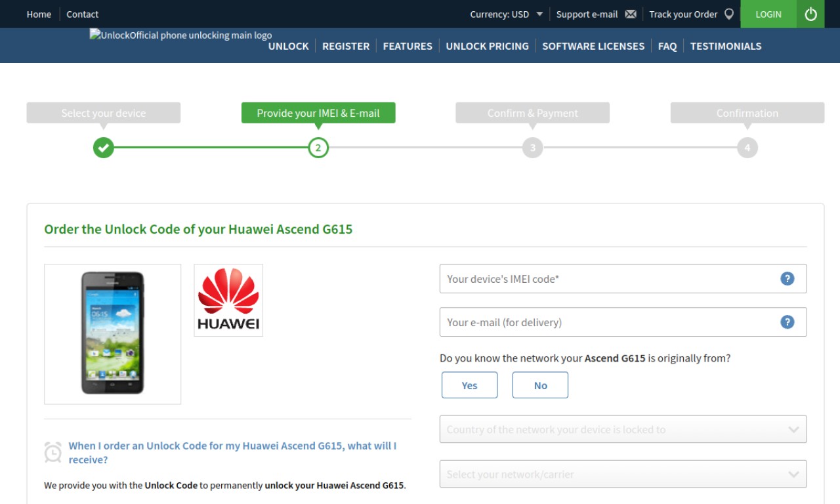Open the UNLOCK menu item
This screenshot has width=840, height=504.
[288, 46]
